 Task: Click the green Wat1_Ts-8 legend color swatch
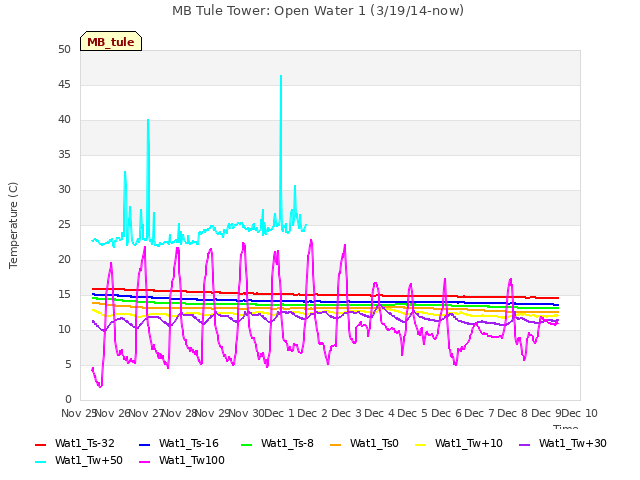247,444
